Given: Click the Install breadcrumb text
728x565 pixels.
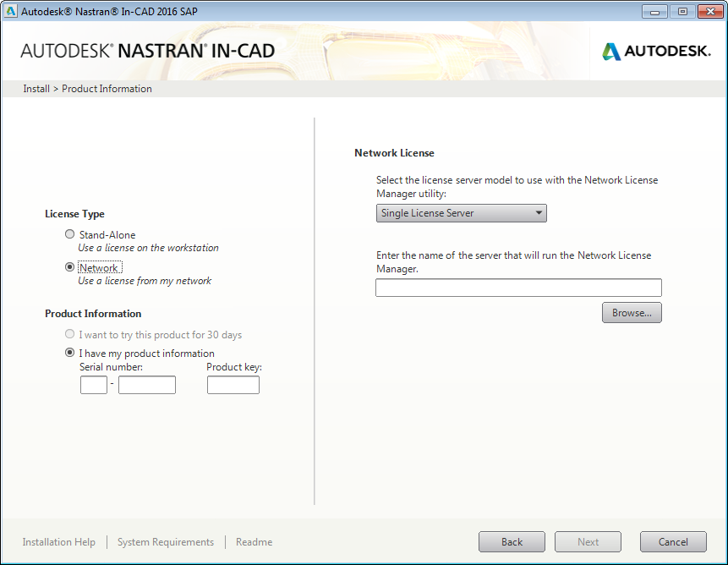Looking at the screenshot, I should pos(36,89).
